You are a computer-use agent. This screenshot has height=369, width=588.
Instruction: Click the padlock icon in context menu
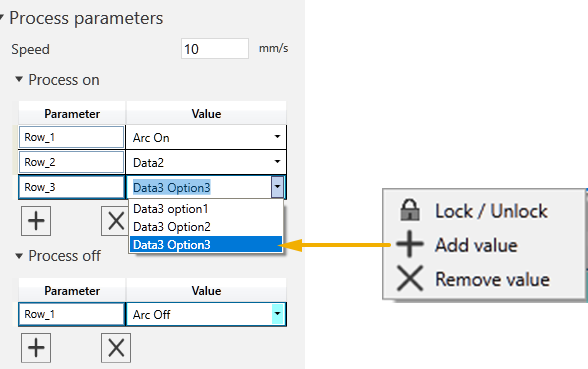pos(410,210)
